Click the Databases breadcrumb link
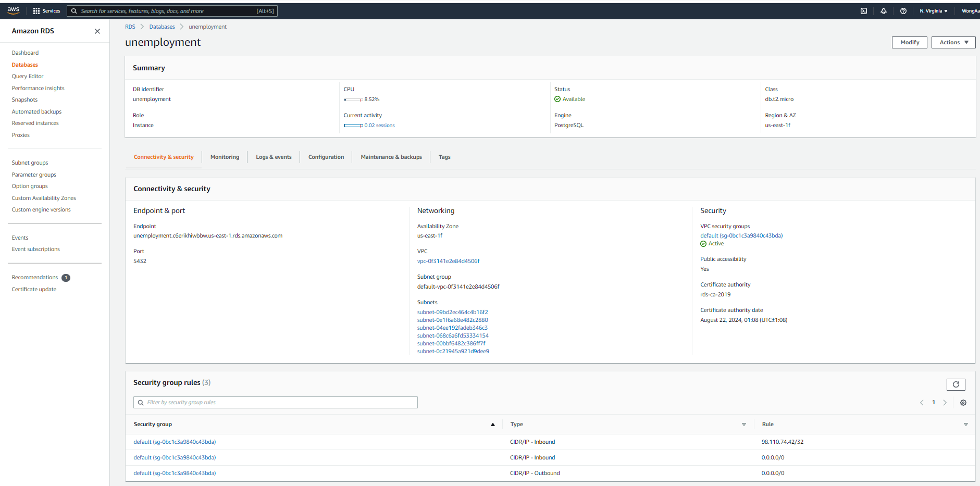 click(162, 27)
